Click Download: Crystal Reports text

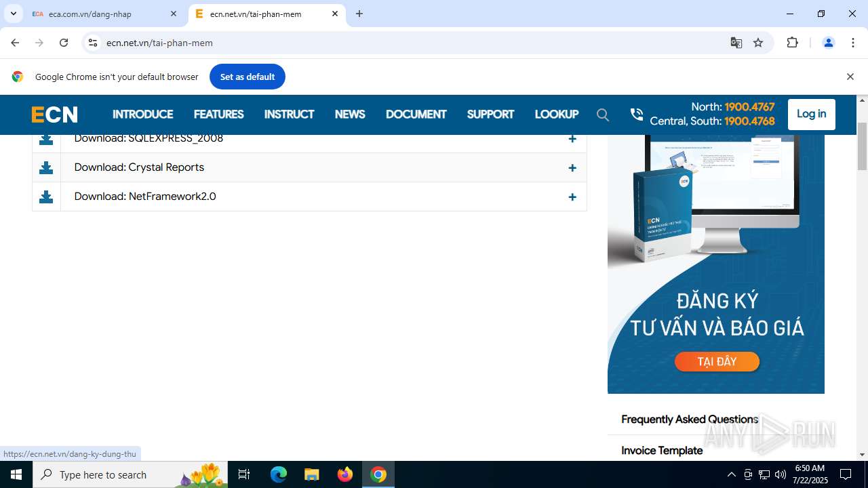(x=139, y=167)
